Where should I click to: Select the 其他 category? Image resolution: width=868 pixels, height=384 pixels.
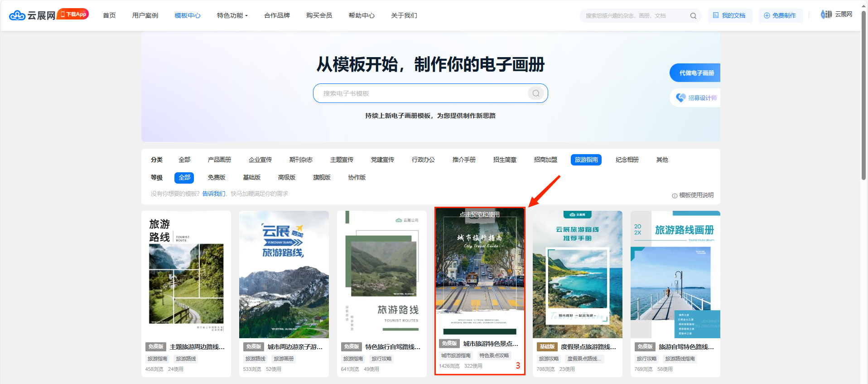[x=662, y=160]
